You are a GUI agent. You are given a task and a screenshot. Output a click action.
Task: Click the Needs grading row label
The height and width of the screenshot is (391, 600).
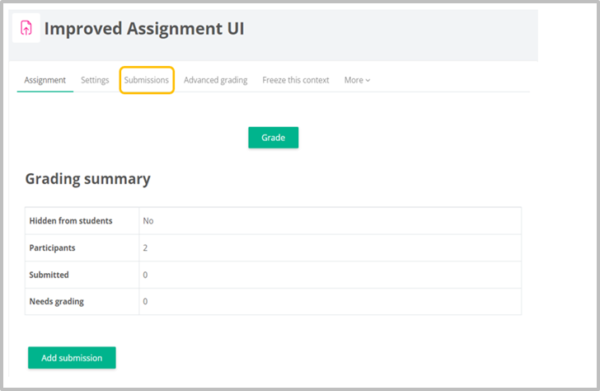(57, 301)
